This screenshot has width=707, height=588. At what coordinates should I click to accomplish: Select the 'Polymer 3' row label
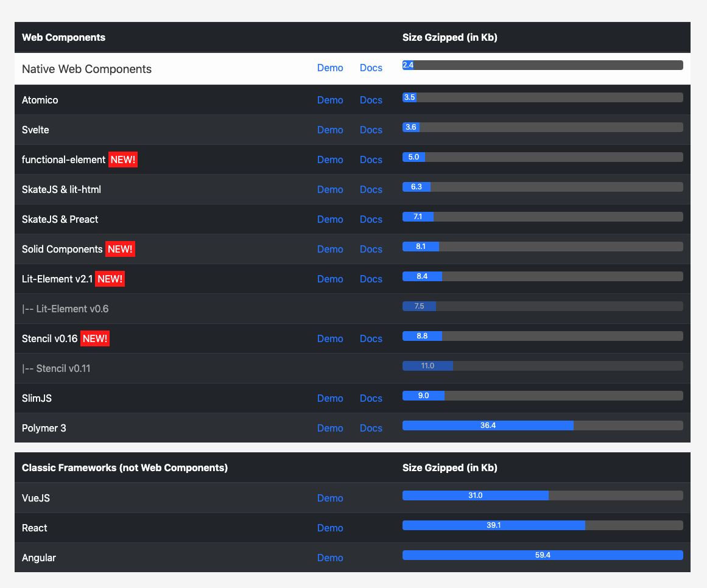coord(44,428)
